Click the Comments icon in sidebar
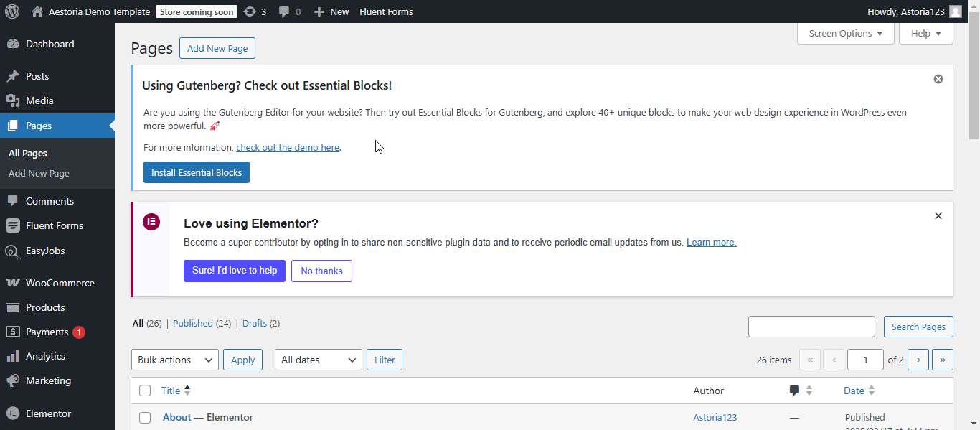The height and width of the screenshot is (430, 980). 12,201
